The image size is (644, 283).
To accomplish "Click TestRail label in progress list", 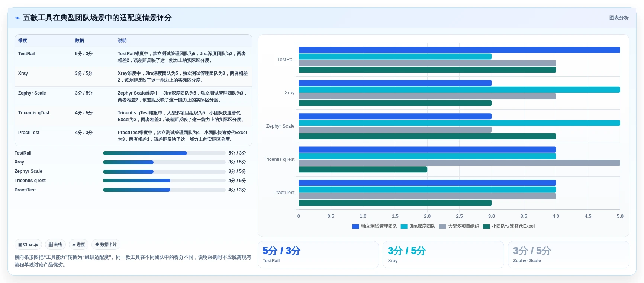I will point(23,153).
